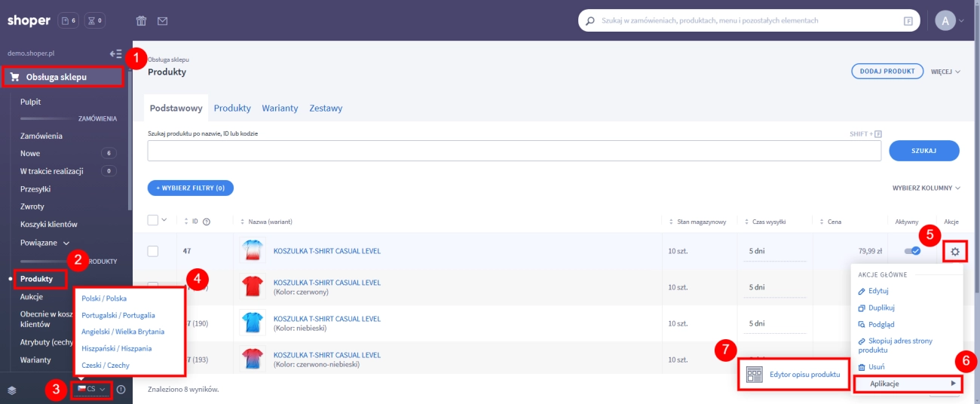Open the mail envelope icon
The image size is (980, 404).
click(162, 20)
